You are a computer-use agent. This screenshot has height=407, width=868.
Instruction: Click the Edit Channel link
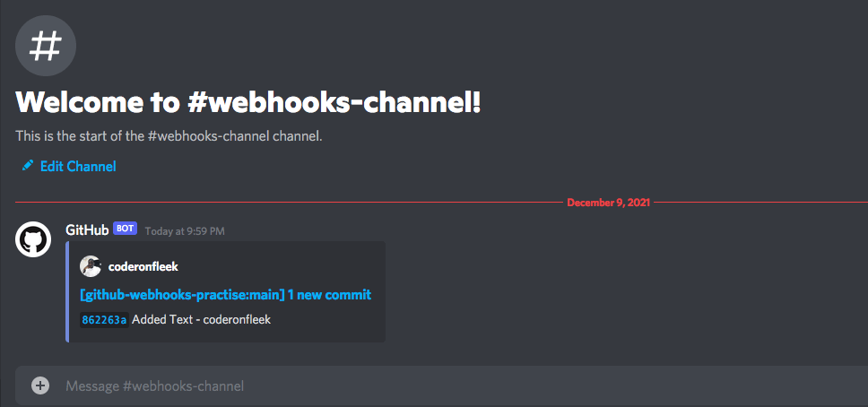coord(78,166)
